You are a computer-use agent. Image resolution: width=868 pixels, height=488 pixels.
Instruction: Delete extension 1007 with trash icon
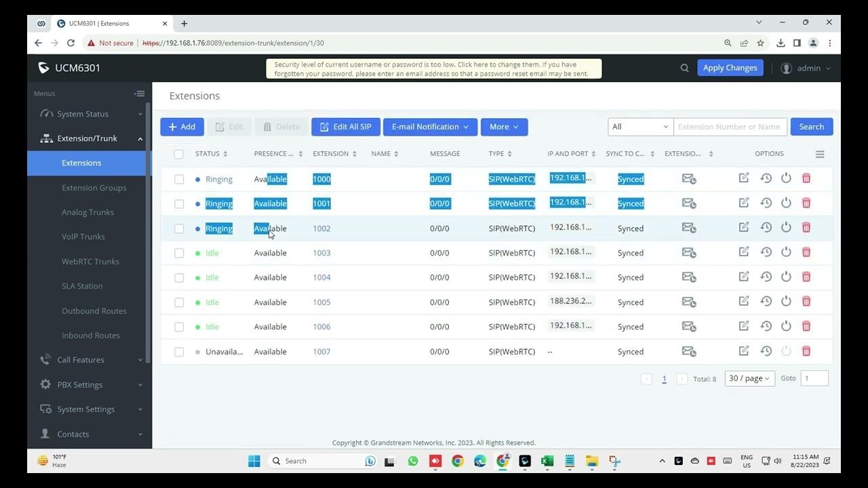coord(806,351)
